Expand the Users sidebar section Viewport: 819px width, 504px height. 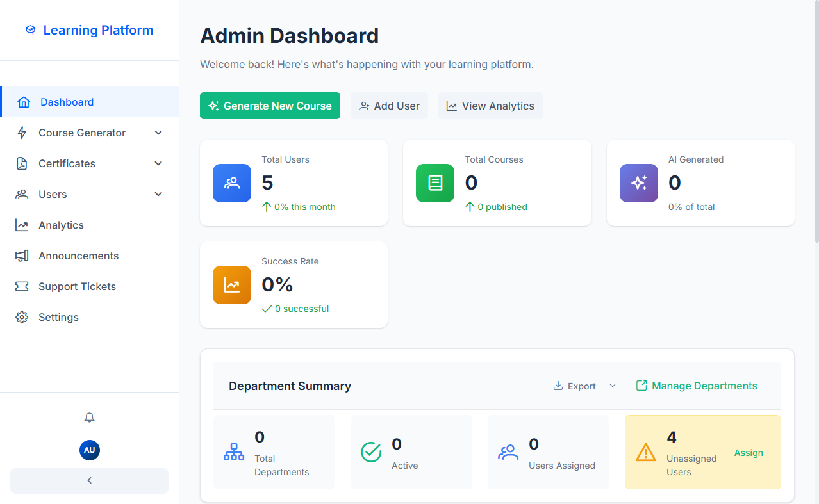(158, 194)
